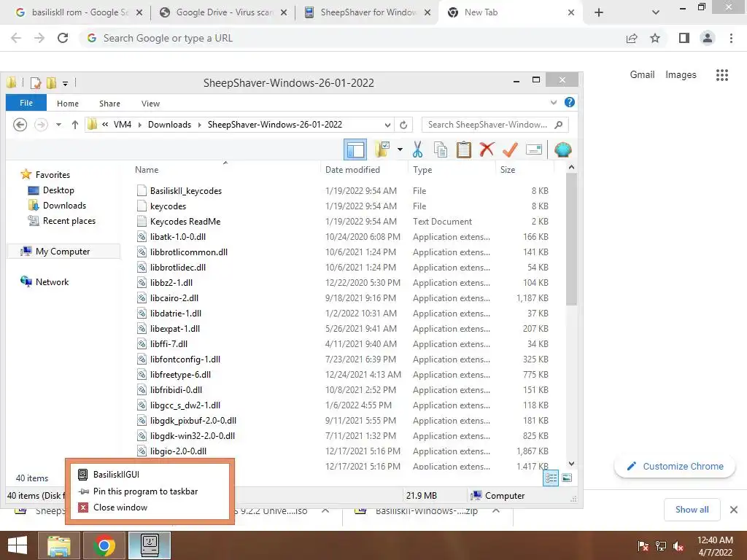
Task: Open the View ribbon tab
Action: click(150, 104)
